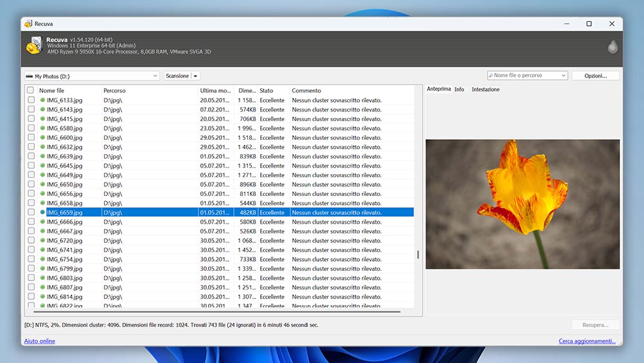644x363 pixels.
Task: Open the My Photos (D:) drive dropdown
Action: click(92, 76)
